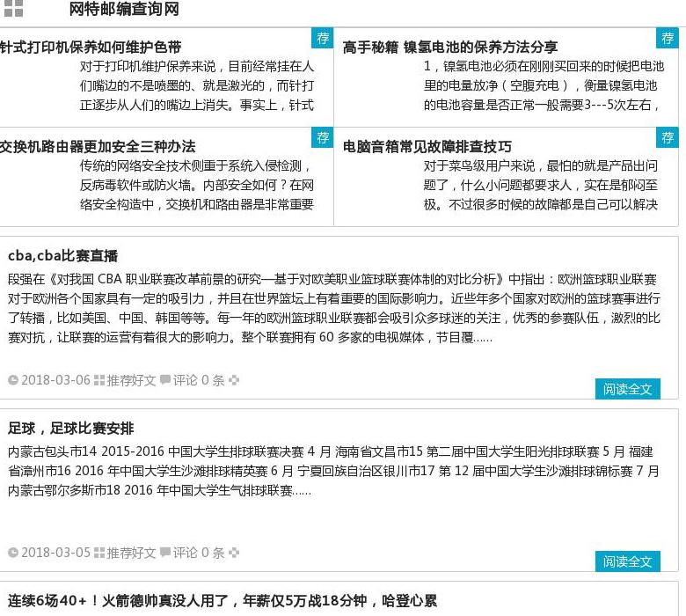
Task: Click the plus icon after comments in the 2018-03-06 row
Action: pyautogui.click(x=234, y=380)
